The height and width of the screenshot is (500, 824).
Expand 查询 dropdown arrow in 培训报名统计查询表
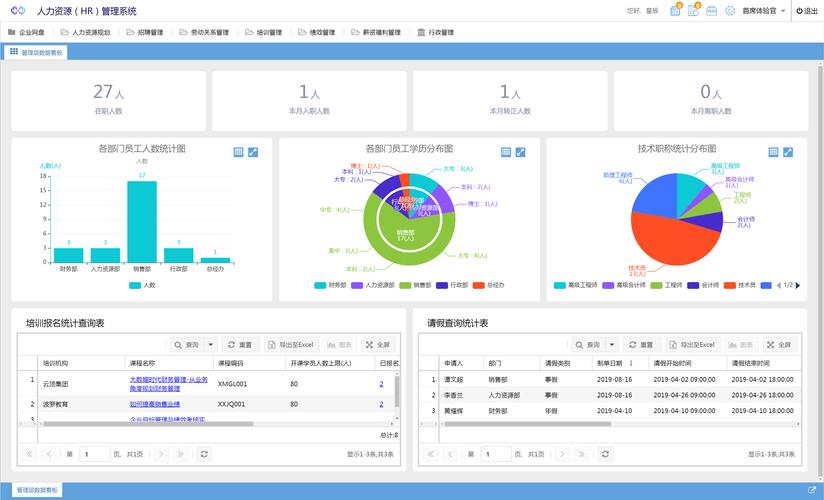coord(211,344)
